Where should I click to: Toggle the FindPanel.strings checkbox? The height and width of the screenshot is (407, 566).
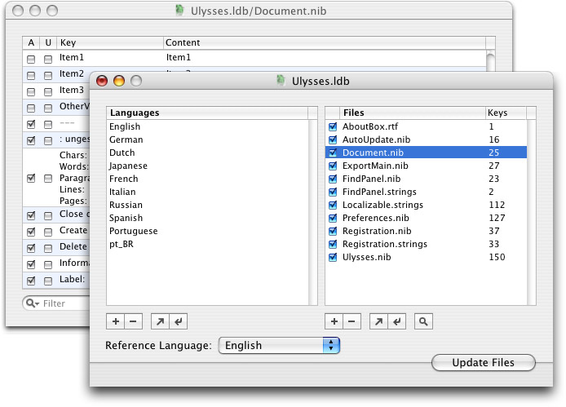point(333,192)
